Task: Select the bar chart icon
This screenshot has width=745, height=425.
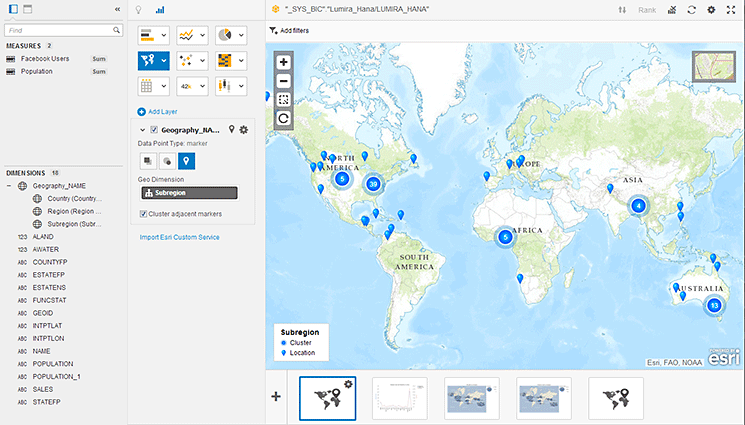Action: click(147, 35)
